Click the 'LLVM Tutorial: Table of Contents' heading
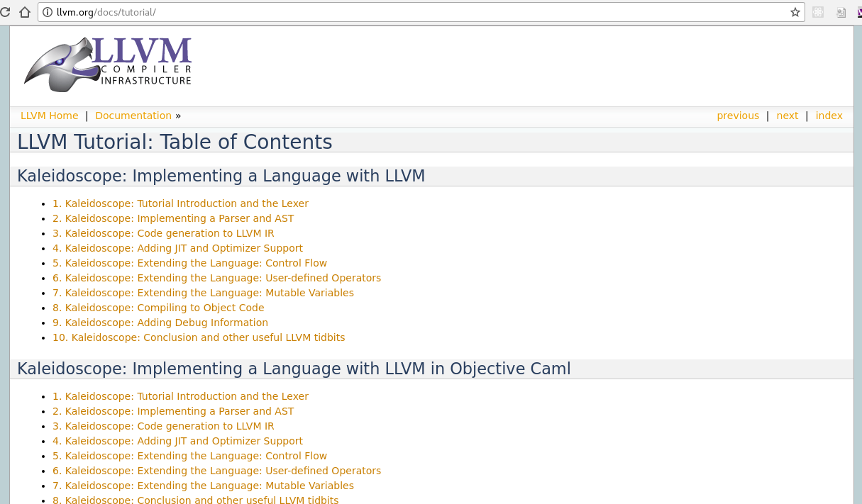 tap(175, 142)
